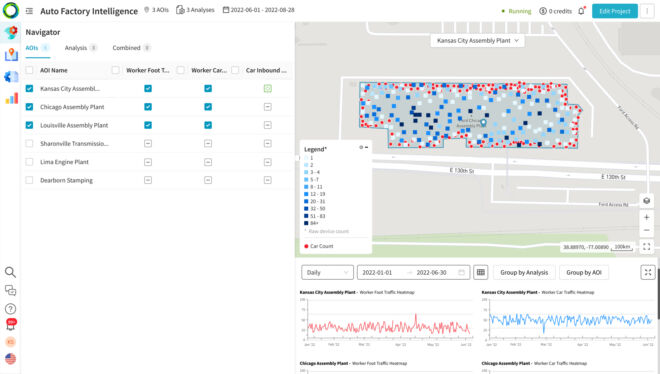
Task: Click the red Car Count legend swatch
Action: (x=306, y=246)
